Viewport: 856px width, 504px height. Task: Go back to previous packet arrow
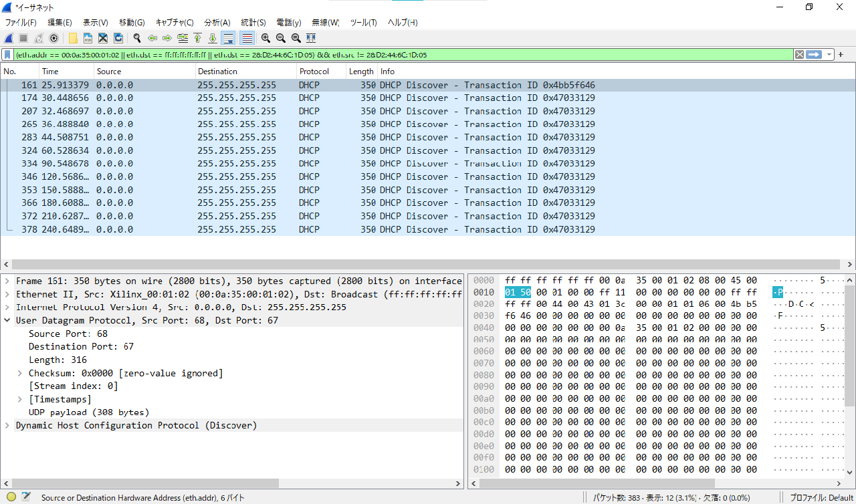pos(152,38)
